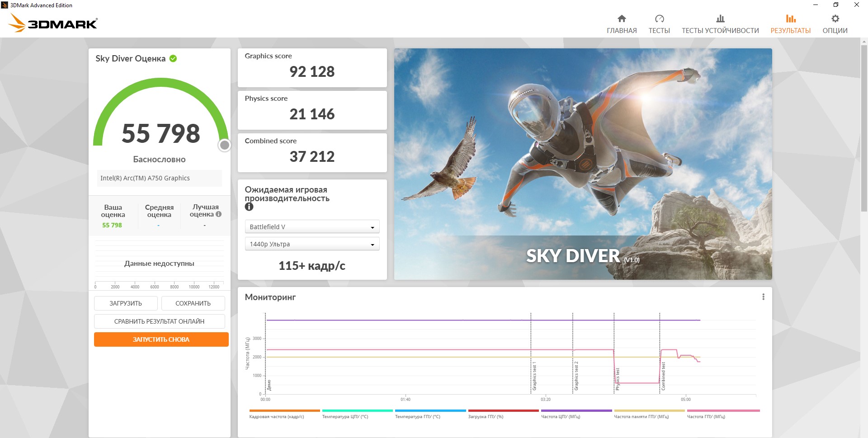This screenshot has height=438, width=868.
Task: Click info icon next to Лучшая оценка
Action: click(x=219, y=214)
